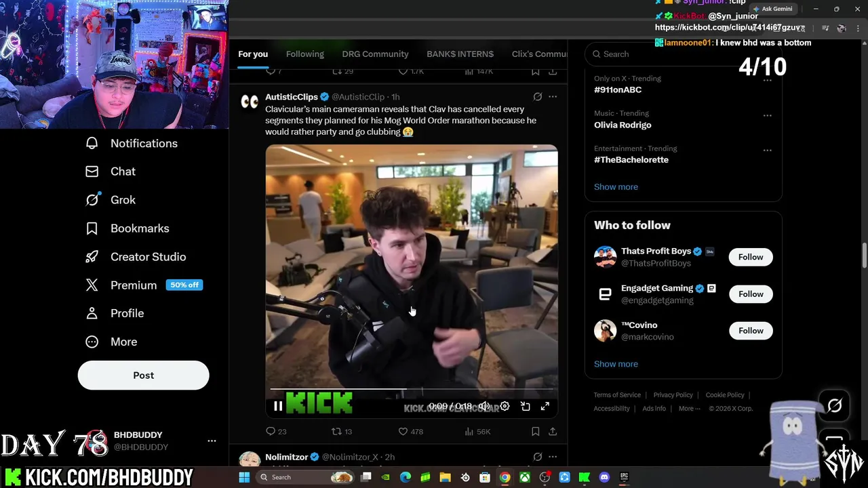View analytics of post with 56K views

477,431
